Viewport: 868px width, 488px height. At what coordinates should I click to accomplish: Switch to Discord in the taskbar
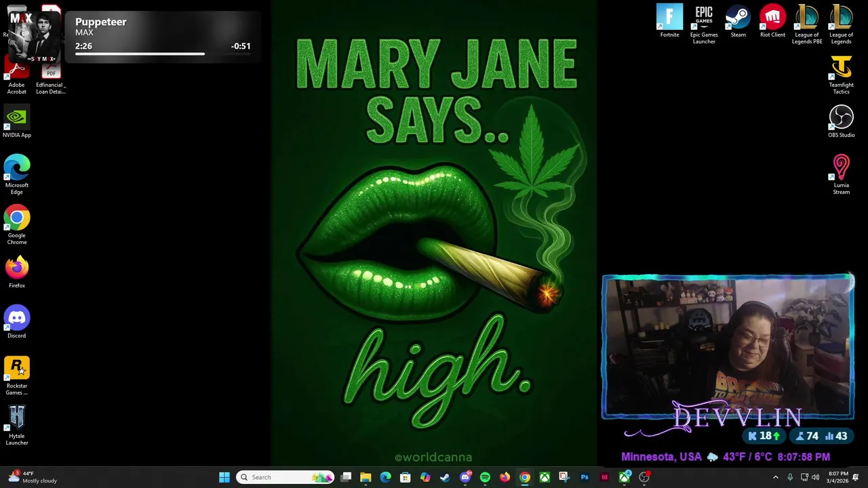coord(465,477)
